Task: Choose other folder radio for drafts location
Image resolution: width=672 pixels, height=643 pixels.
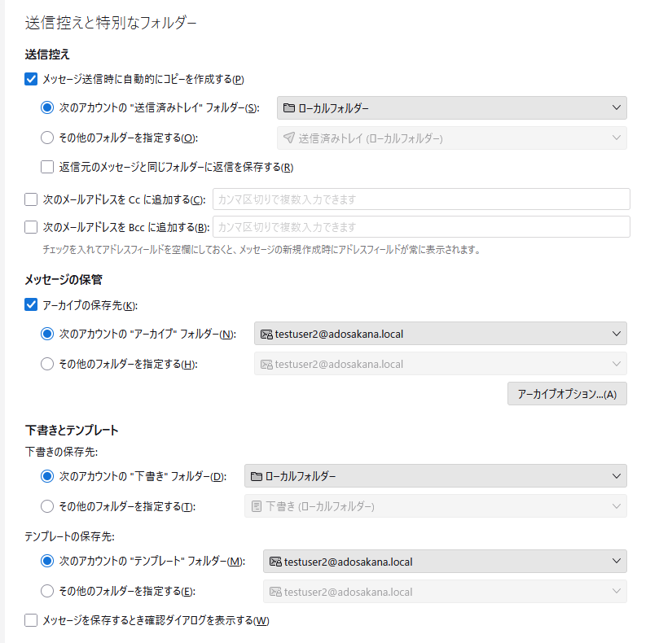Action: [x=48, y=506]
